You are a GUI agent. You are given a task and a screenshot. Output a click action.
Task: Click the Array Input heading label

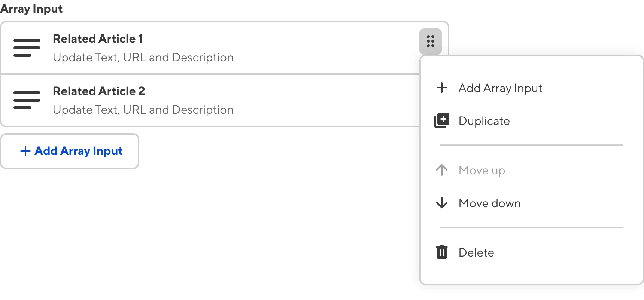31,9
